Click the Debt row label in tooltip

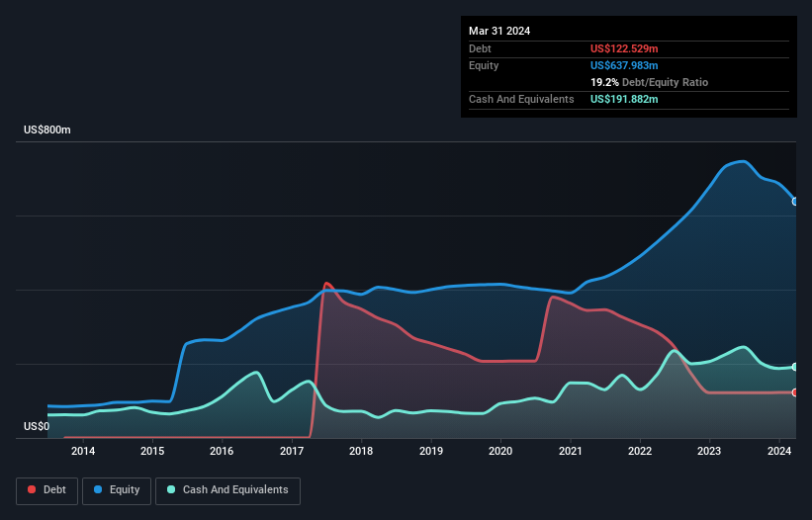point(480,48)
